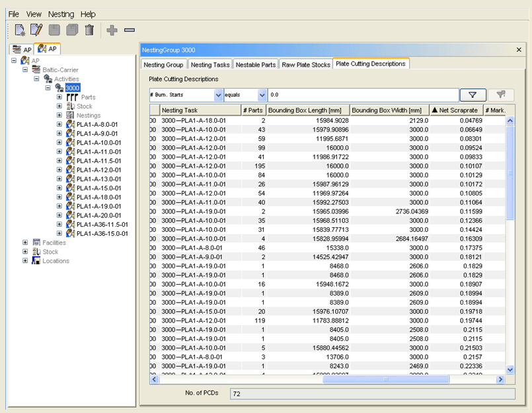Open the Help menu
Image resolution: width=532 pixels, height=413 pixels.
click(x=88, y=15)
